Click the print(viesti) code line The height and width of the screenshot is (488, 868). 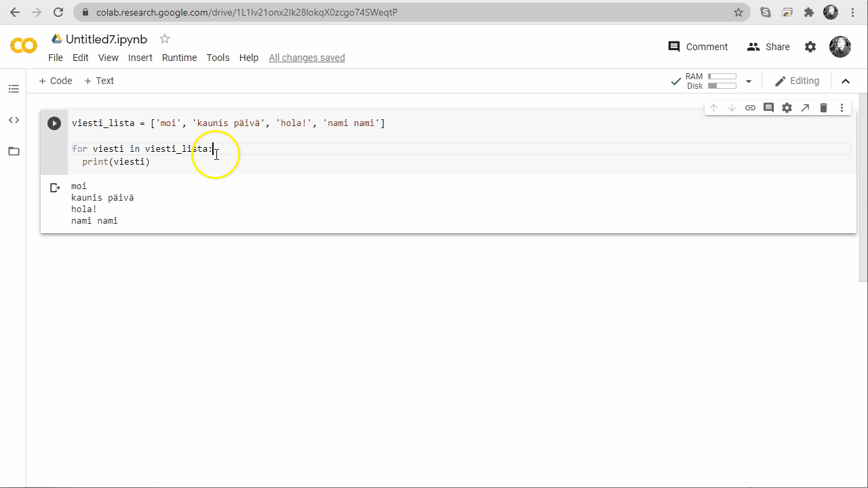pyautogui.click(x=116, y=162)
